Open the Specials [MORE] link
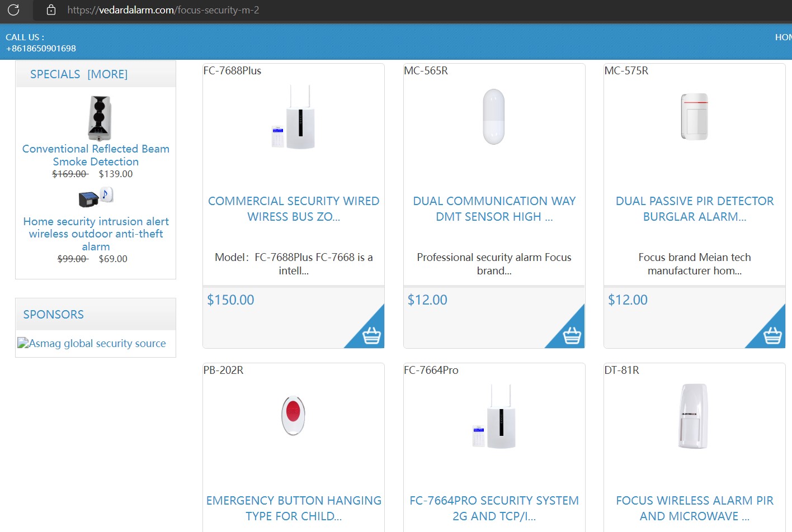792x532 pixels. (x=79, y=74)
